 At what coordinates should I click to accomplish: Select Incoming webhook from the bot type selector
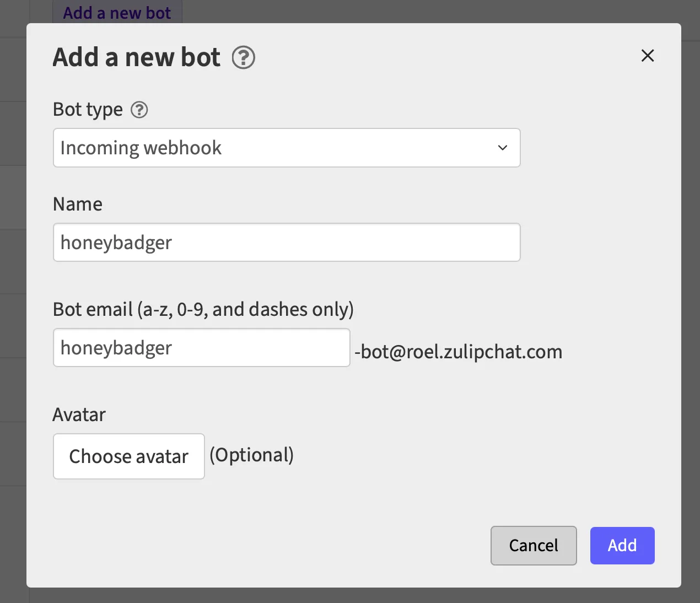click(x=287, y=148)
